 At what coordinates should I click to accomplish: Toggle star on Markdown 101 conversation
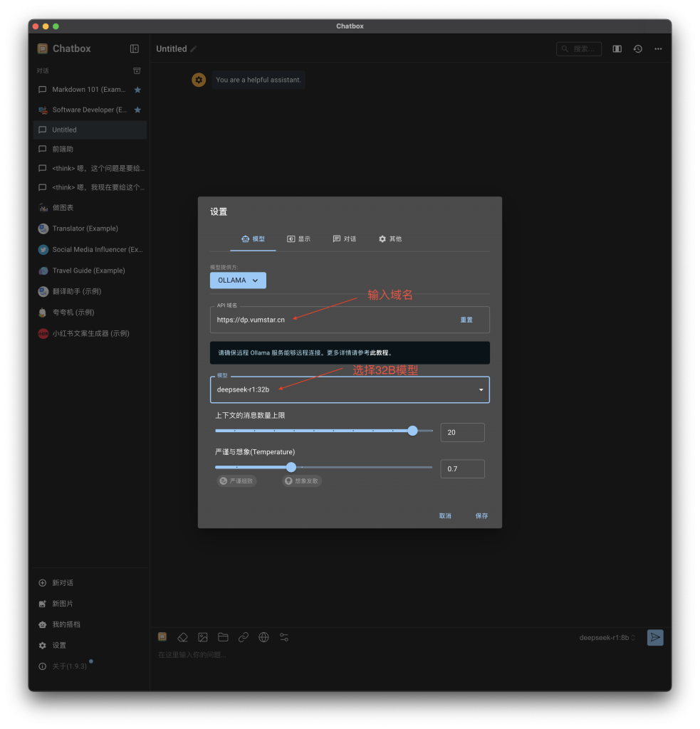pyautogui.click(x=137, y=90)
